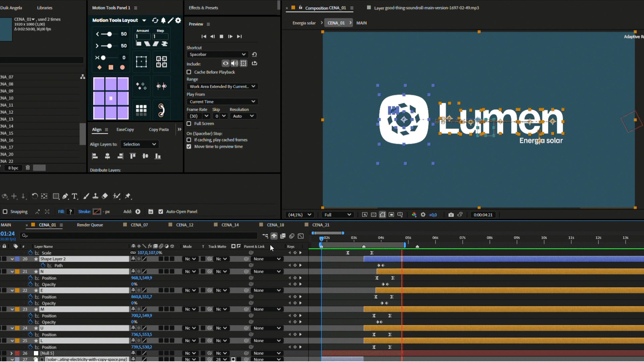Reset exposure icon in viewer
The height and width of the screenshot is (362, 644).
point(423,215)
